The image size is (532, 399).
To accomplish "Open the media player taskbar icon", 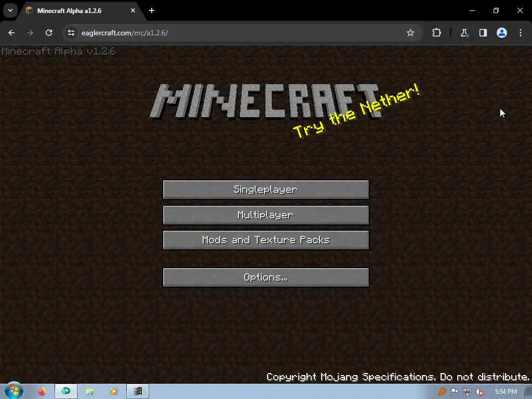I will (113, 392).
